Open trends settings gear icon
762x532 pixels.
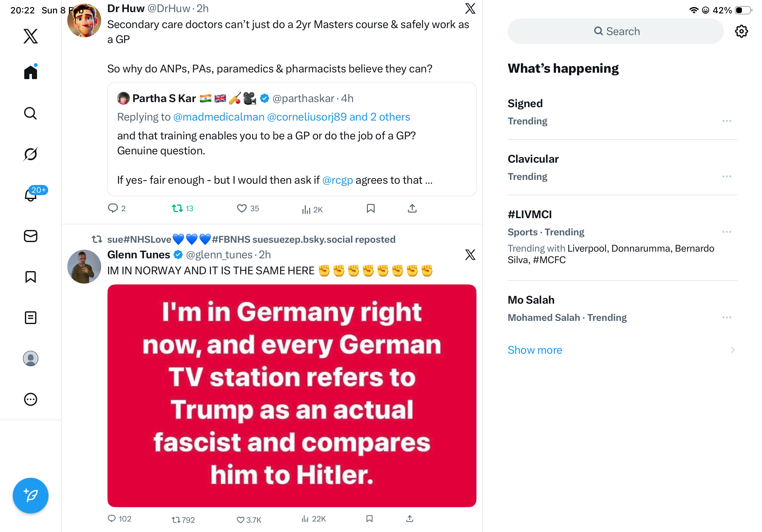(x=741, y=31)
